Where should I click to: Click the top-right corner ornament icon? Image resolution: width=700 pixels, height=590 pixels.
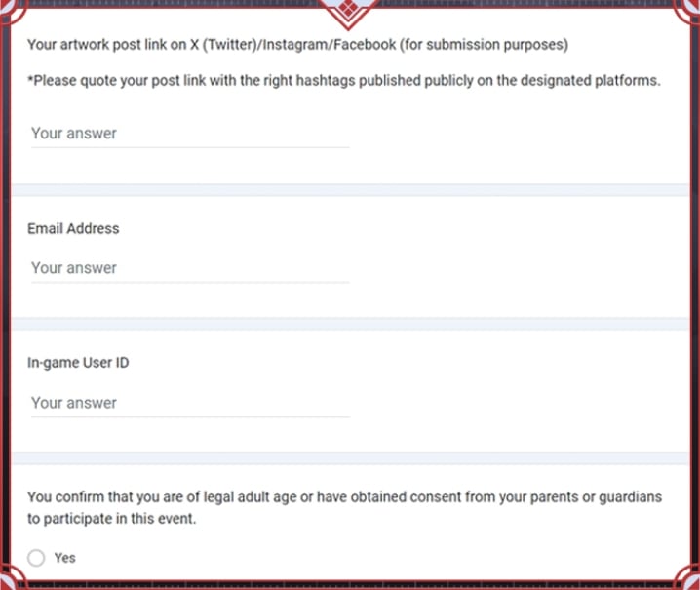pyautogui.click(x=690, y=10)
